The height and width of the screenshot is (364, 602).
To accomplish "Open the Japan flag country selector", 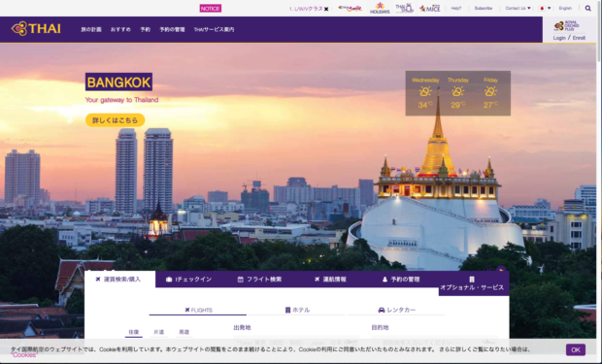I will [x=545, y=8].
